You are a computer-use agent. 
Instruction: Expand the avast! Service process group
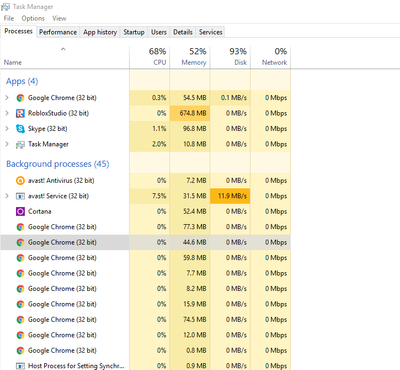click(x=7, y=196)
